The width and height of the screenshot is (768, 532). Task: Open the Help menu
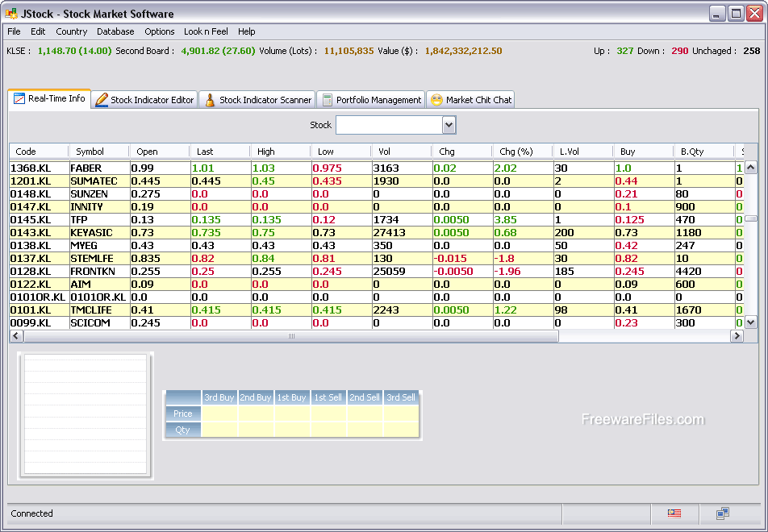coord(246,31)
